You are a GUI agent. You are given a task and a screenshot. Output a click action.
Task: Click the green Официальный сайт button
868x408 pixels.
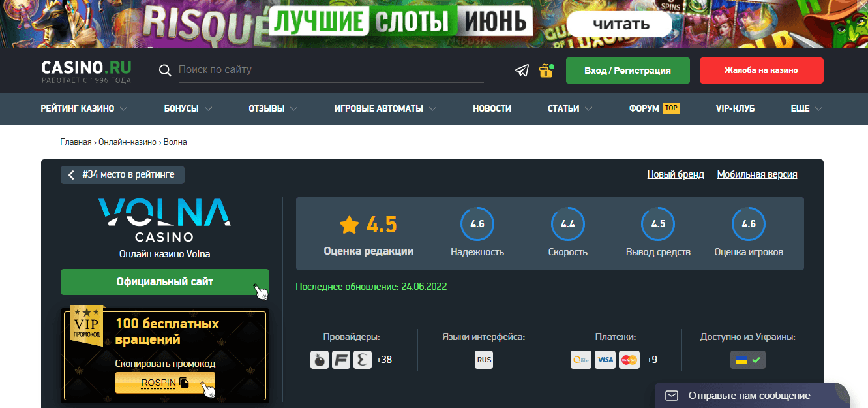click(x=164, y=282)
